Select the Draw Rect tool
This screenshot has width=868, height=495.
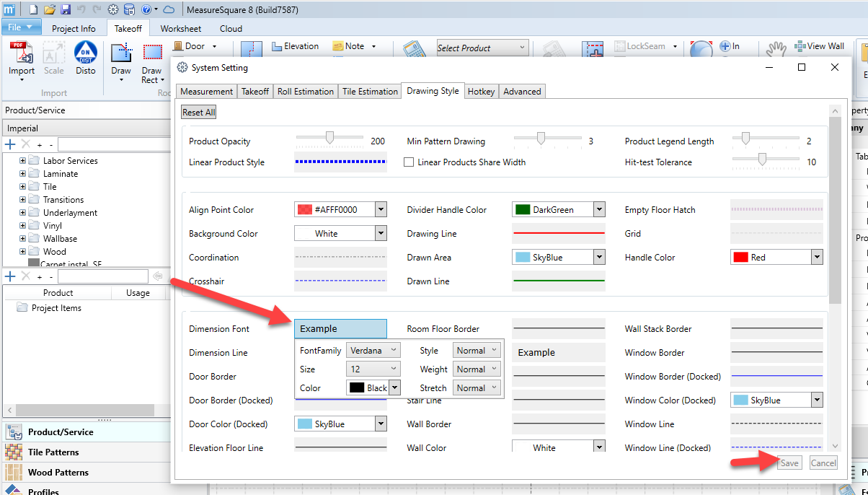(x=152, y=63)
